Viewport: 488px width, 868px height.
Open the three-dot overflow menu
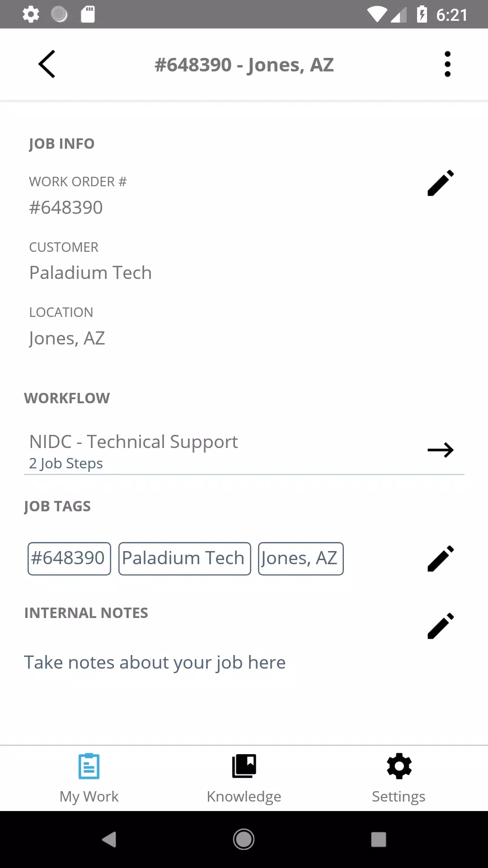tap(447, 64)
